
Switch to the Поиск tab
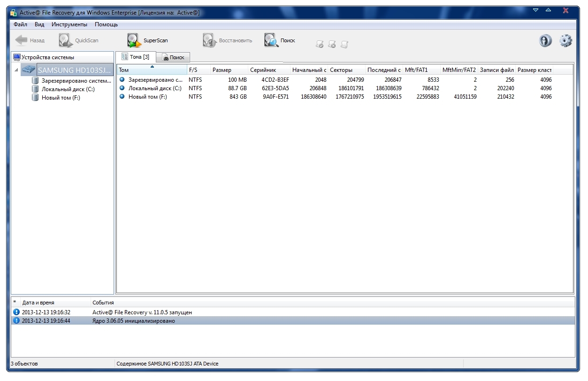(x=173, y=57)
